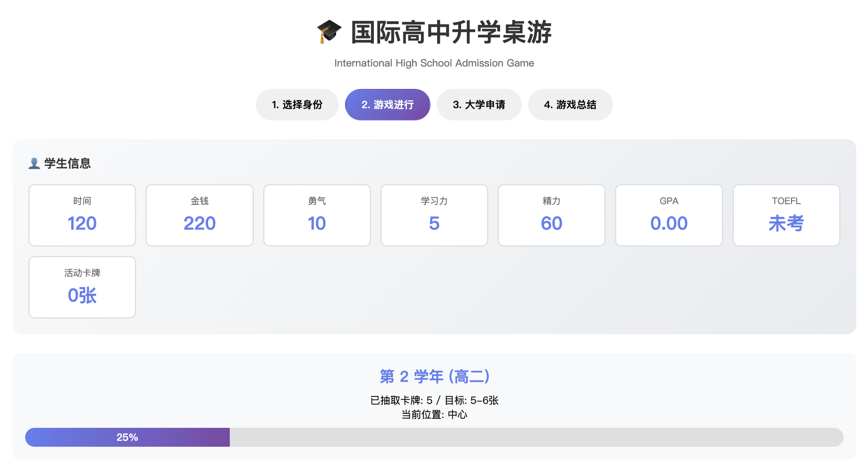Select the TOEFL card marked 未考

click(786, 215)
